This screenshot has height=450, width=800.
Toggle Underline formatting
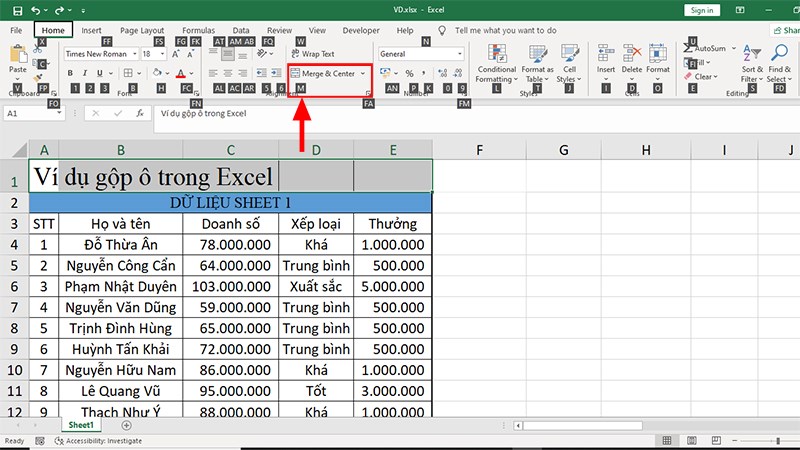(x=99, y=73)
